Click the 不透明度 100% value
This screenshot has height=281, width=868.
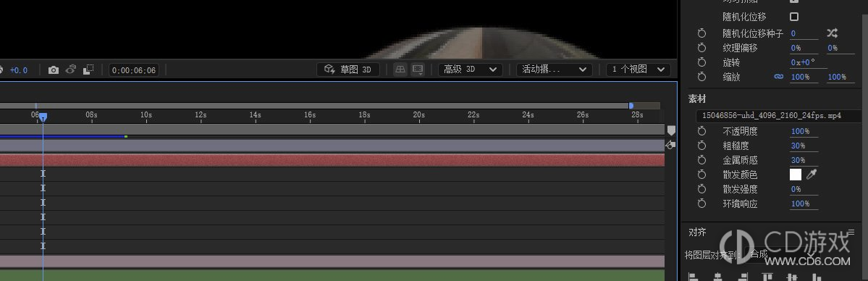tap(801, 131)
